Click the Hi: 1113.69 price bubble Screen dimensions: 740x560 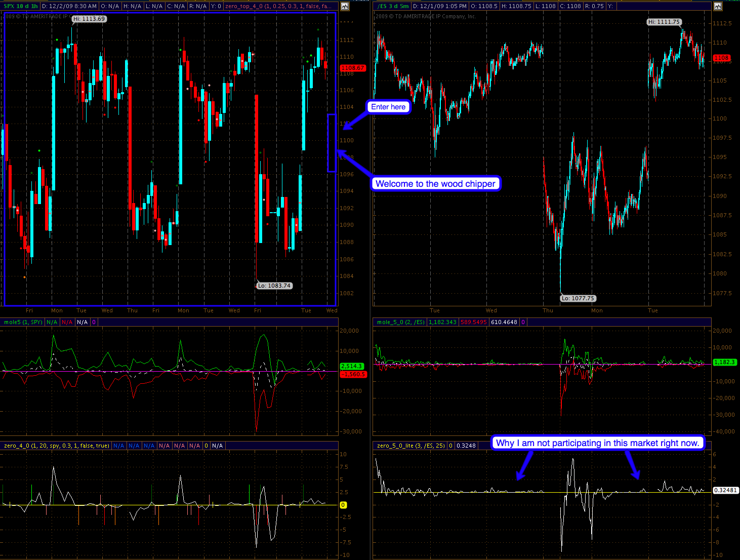(x=89, y=19)
